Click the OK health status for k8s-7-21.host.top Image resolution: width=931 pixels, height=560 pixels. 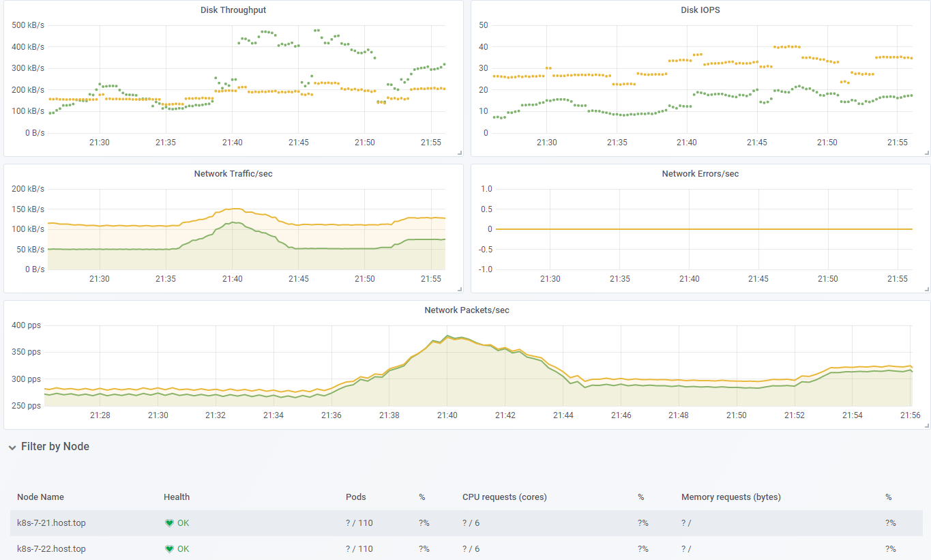click(183, 523)
